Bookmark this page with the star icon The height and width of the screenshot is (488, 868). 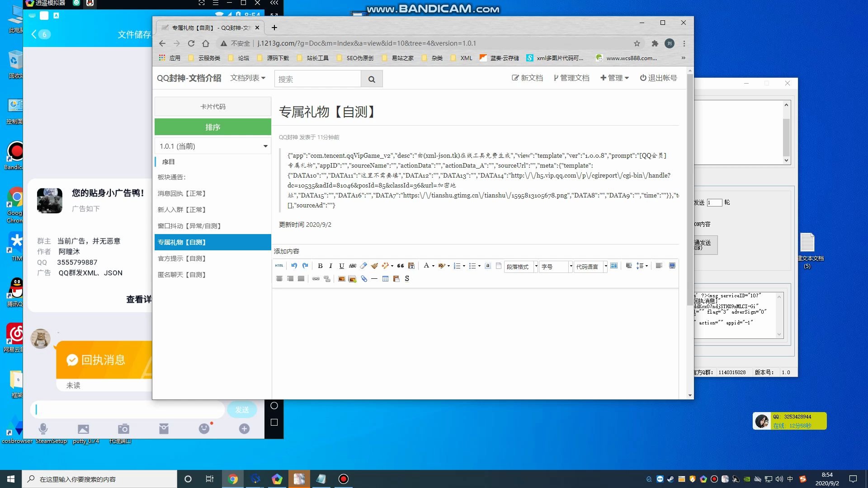[x=637, y=43]
